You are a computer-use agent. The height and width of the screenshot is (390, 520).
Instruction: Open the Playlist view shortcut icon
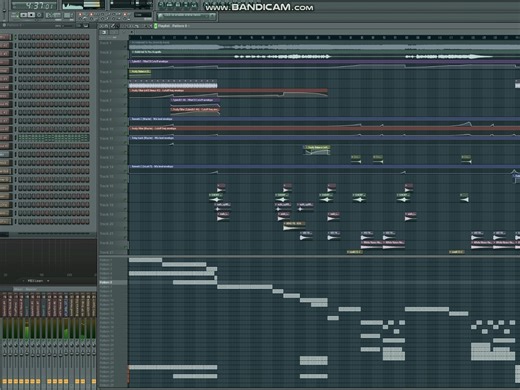[162, 5]
